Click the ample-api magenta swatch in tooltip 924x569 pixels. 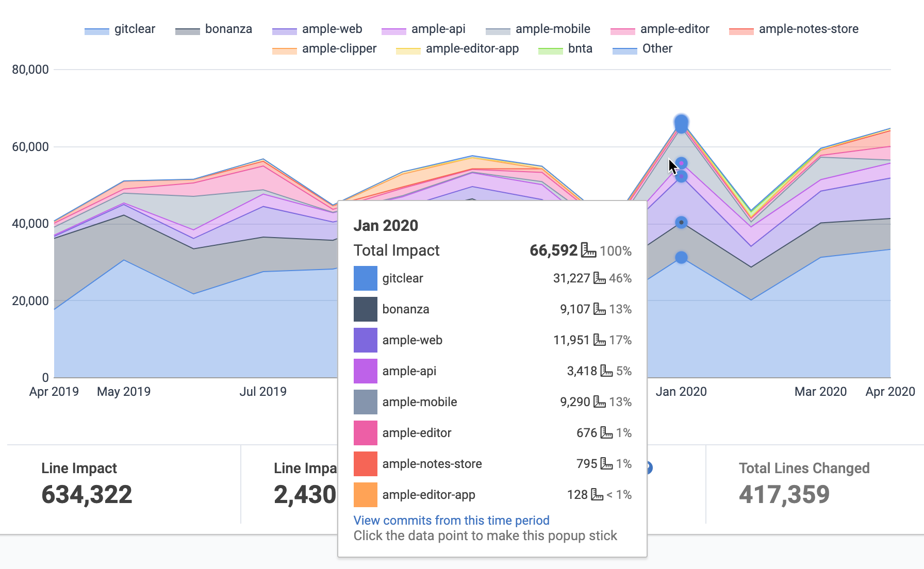click(366, 371)
